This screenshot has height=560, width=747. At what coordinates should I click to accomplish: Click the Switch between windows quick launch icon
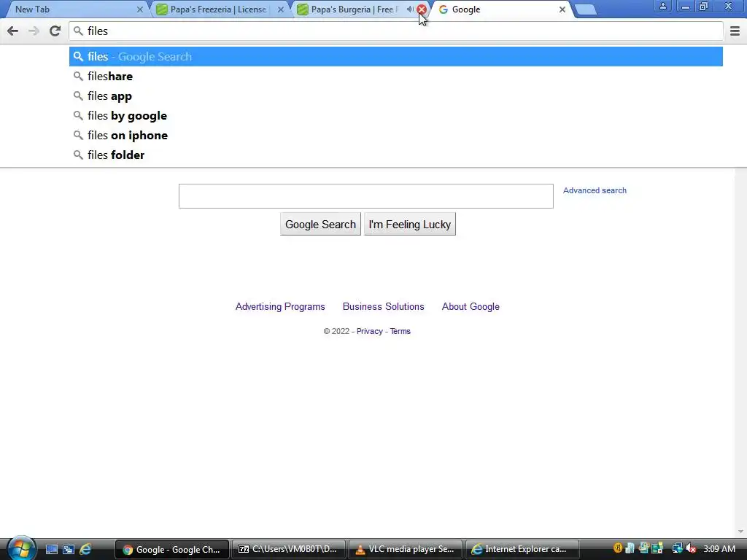click(x=68, y=550)
